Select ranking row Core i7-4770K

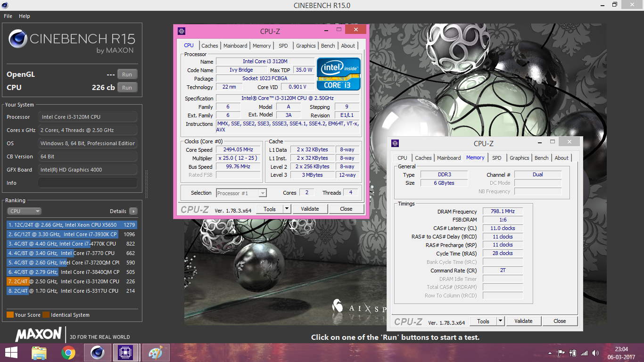pyautogui.click(x=72, y=244)
